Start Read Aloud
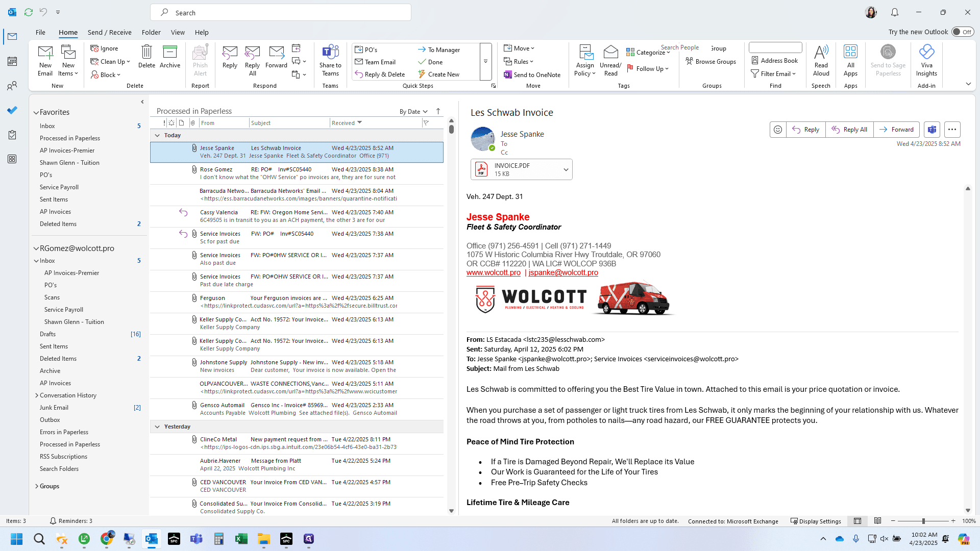980x551 pixels. coord(821,60)
